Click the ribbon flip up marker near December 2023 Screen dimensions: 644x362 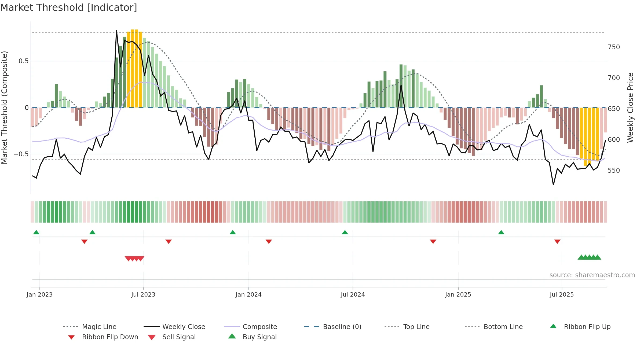(233, 232)
